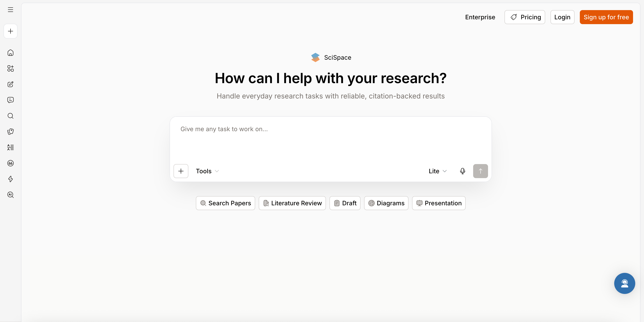Open the Enterprise link
Screen dimensions: 644x322
point(480,17)
